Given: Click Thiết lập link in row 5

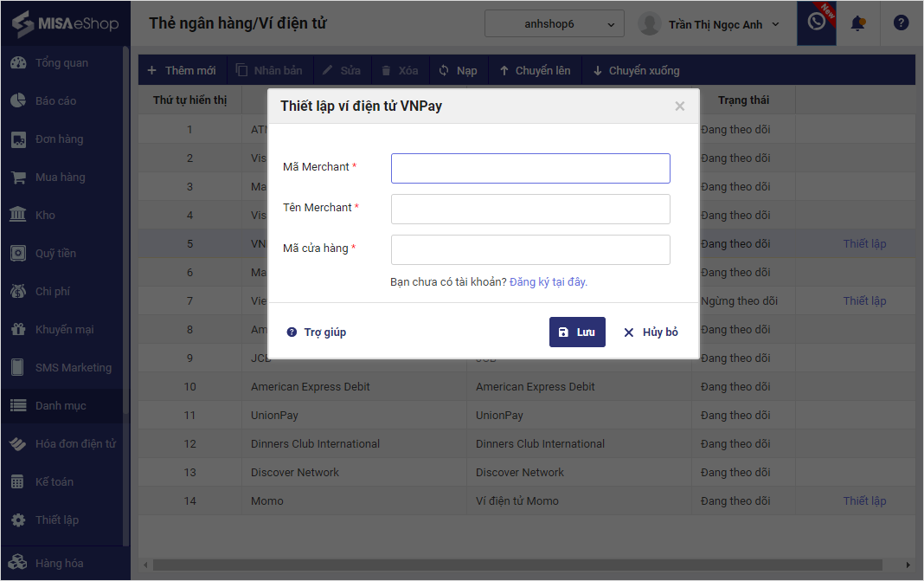Looking at the screenshot, I should coord(864,243).
